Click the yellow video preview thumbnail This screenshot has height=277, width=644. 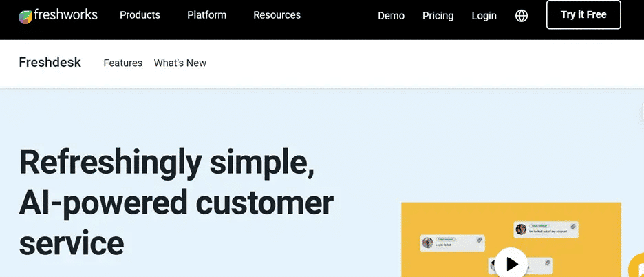tap(511, 240)
